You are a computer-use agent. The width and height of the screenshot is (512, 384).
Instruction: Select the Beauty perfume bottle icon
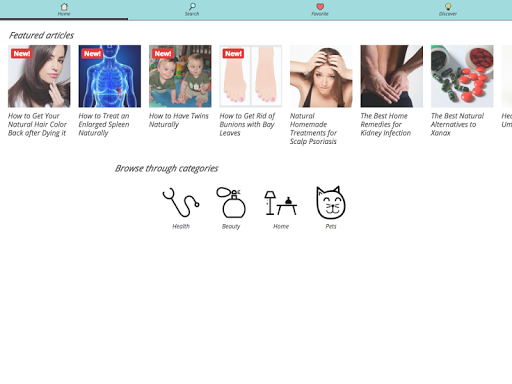231,202
